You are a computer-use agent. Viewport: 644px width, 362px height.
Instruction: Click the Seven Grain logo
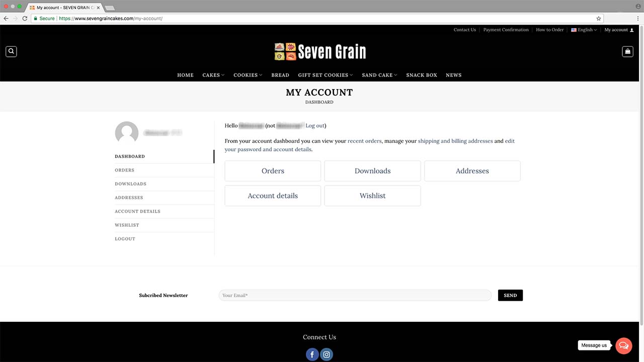coord(320,51)
